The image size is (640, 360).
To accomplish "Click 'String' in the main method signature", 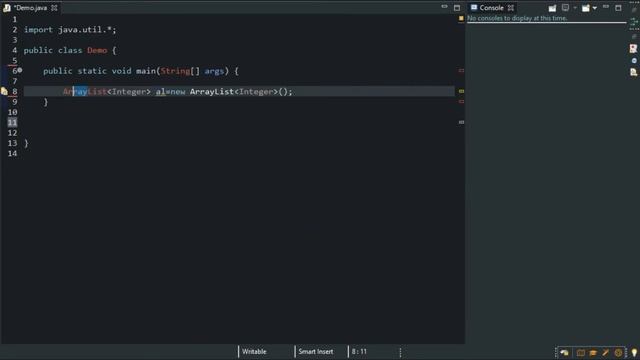I will coord(175,71).
